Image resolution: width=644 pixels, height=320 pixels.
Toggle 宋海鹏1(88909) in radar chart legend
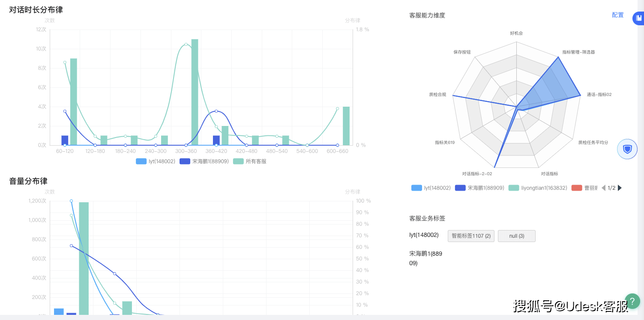point(479,188)
